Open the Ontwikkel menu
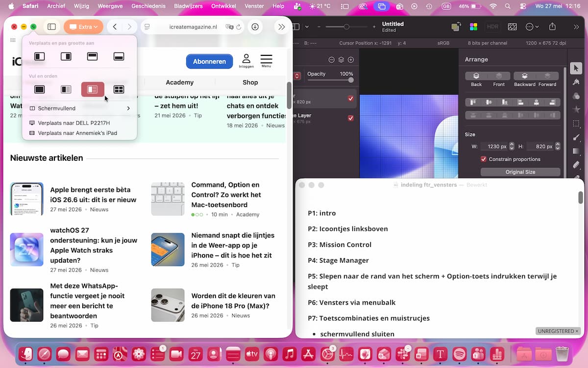The image size is (588, 368). [223, 6]
